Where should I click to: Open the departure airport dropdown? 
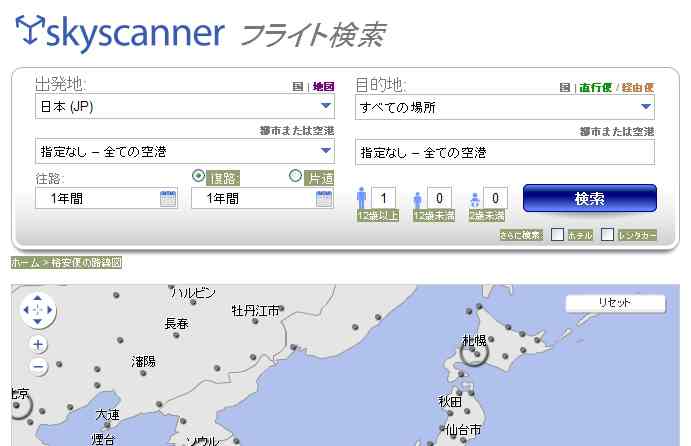click(x=326, y=152)
